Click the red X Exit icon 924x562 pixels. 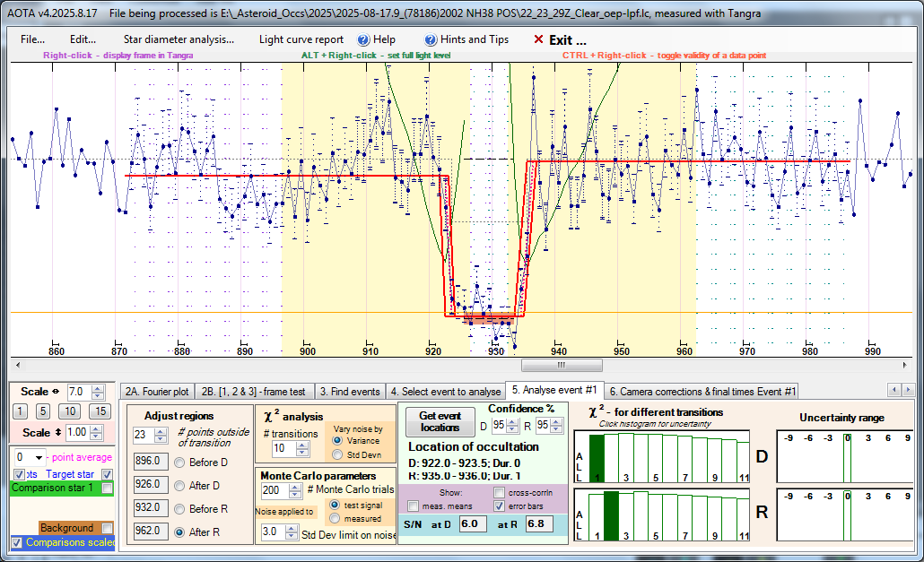click(x=538, y=39)
